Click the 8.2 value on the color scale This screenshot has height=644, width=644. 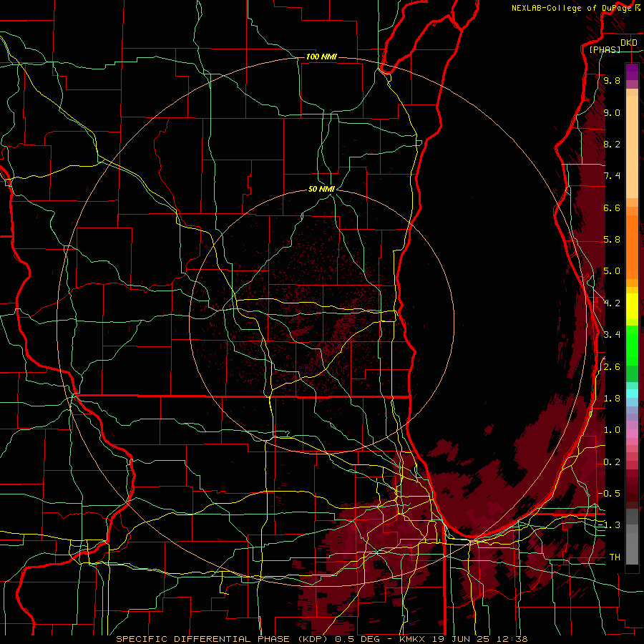[x=612, y=144]
